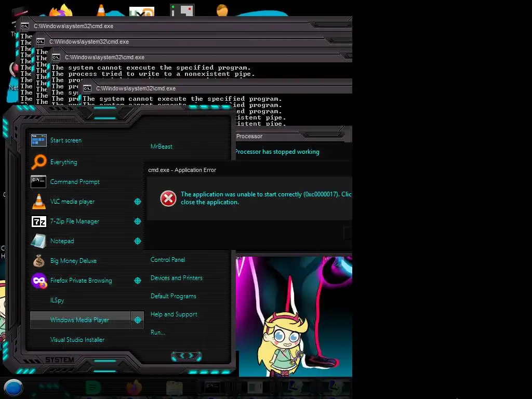Click the right arrow at start menu bottom
532x399 pixels.
point(192,355)
